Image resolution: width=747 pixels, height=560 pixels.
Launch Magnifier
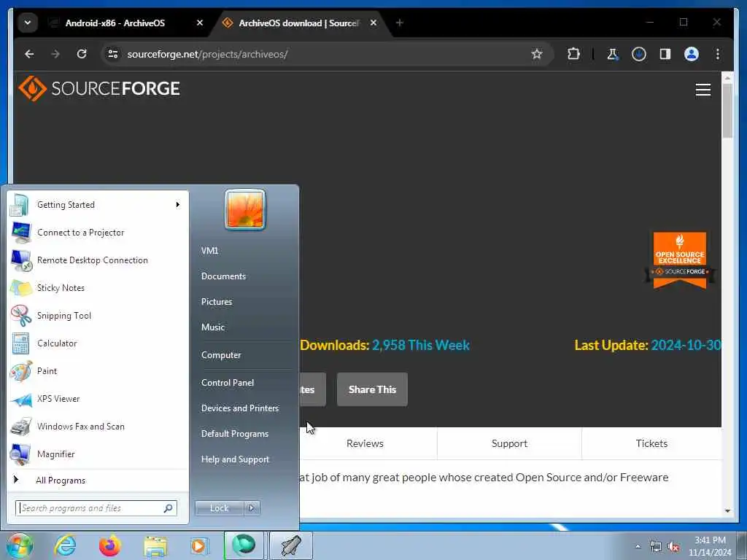click(x=98, y=454)
